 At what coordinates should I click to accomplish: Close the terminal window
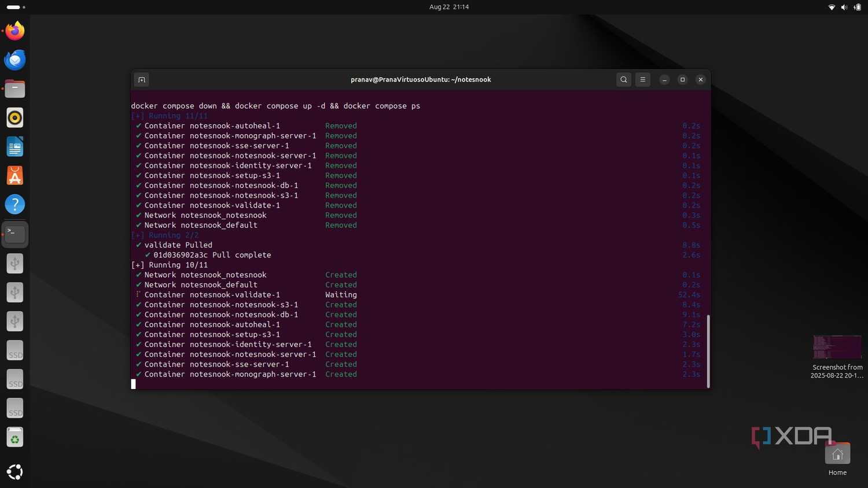(700, 80)
